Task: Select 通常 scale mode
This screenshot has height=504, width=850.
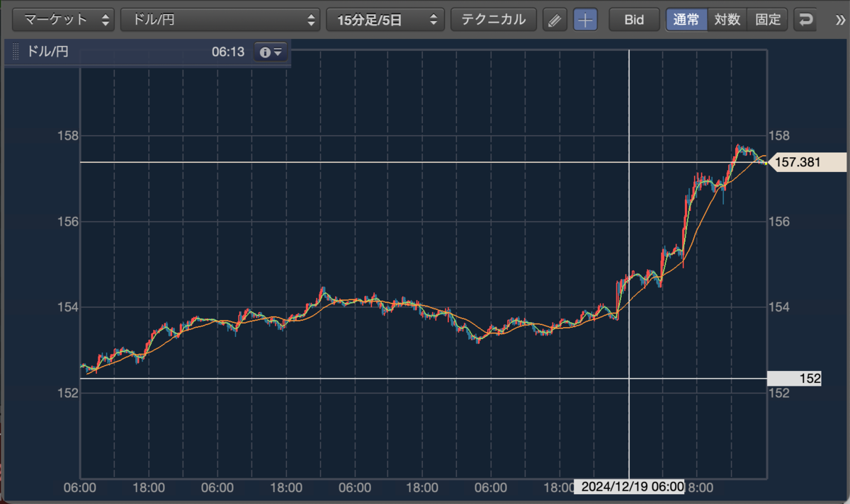Action: [x=686, y=20]
